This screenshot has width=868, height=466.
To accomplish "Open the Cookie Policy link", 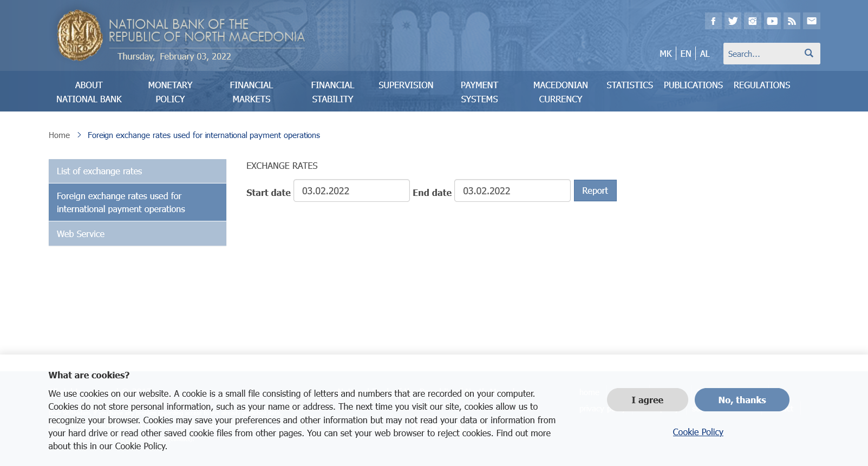I will (x=697, y=432).
